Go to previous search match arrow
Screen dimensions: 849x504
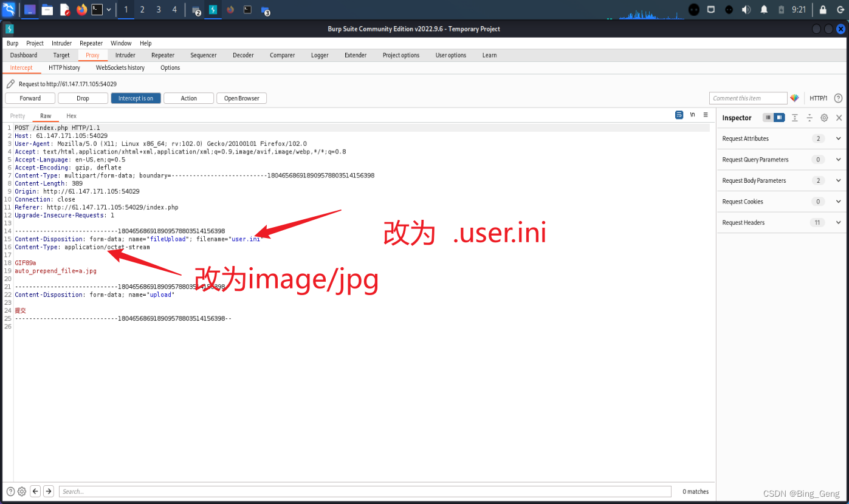click(x=35, y=491)
